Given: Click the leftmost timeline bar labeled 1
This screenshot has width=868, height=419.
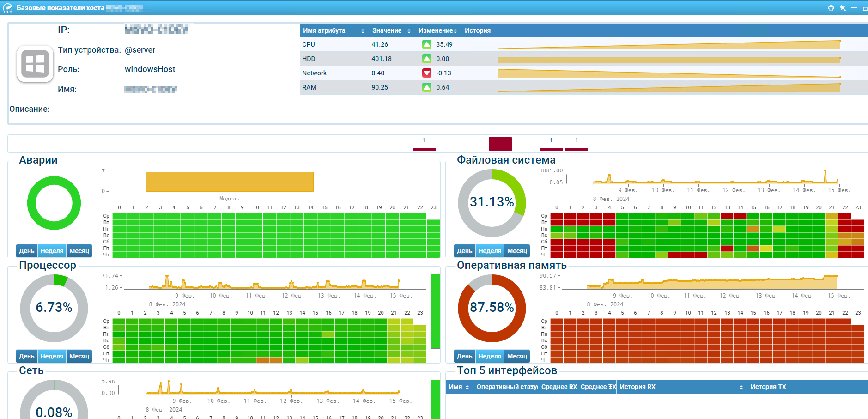Looking at the screenshot, I should coord(424,149).
